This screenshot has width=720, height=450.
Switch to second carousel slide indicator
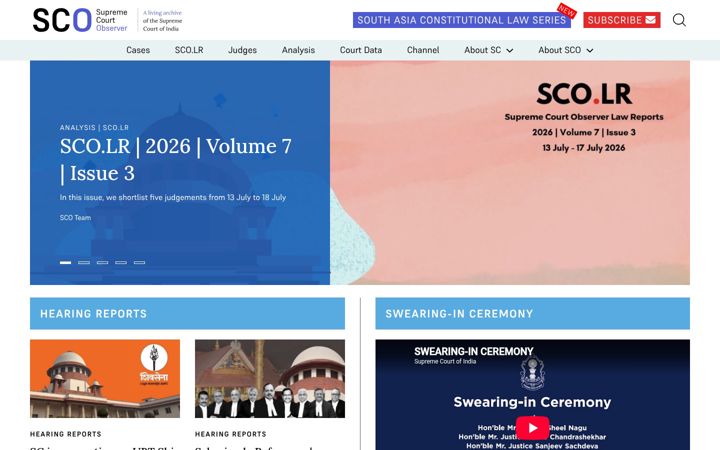(84, 263)
